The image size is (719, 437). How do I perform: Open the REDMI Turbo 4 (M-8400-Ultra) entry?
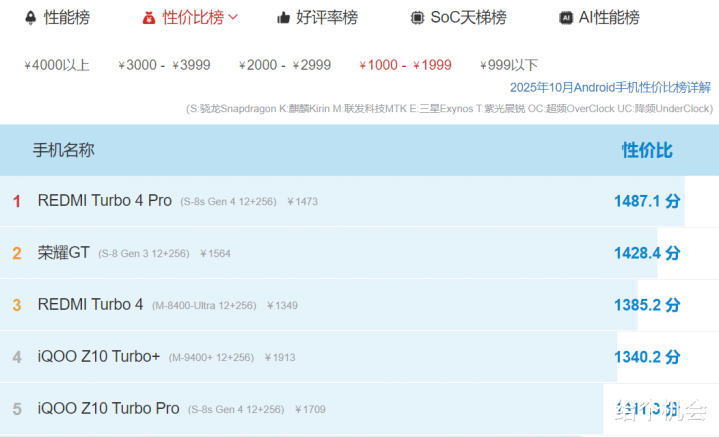90,304
